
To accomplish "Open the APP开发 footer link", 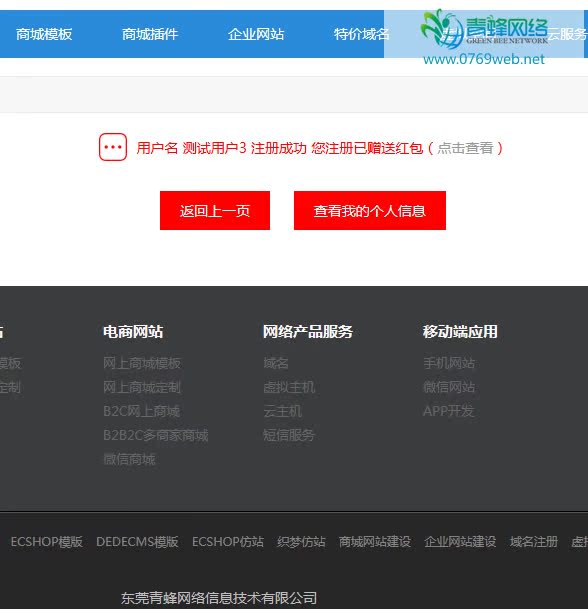I will [x=449, y=411].
